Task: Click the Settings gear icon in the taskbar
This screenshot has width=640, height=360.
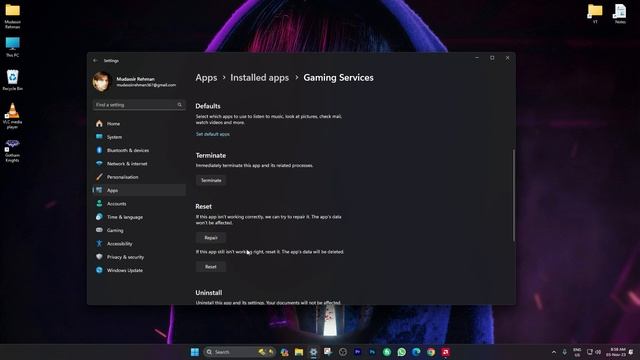Action: point(313,352)
